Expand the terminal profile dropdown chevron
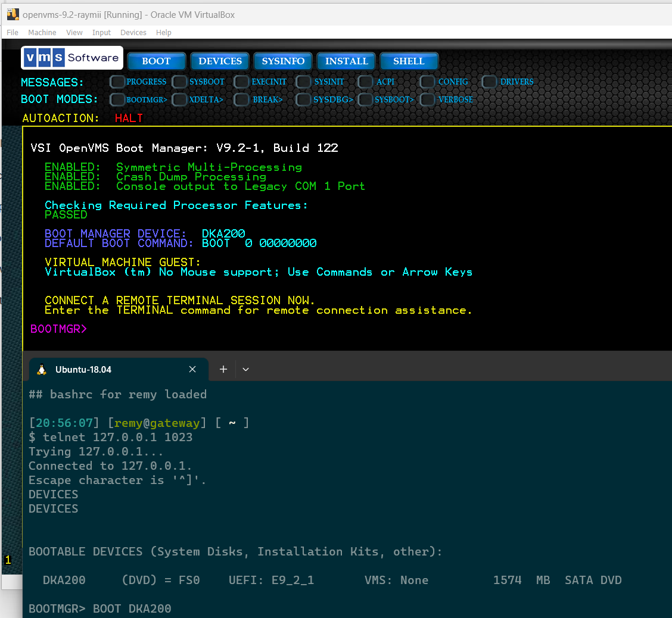The width and height of the screenshot is (672, 618). 245,370
